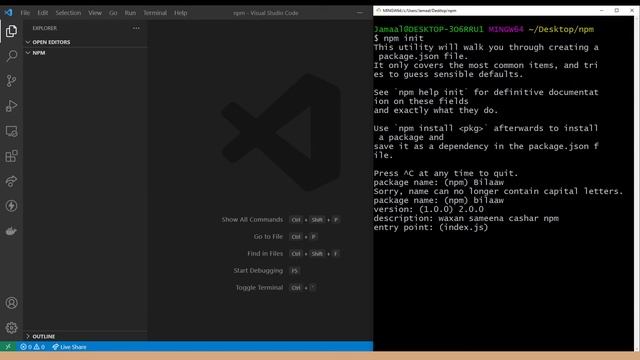Image resolution: width=640 pixels, height=360 pixels.
Task: Open the Run menu
Action: pyautogui.click(x=130, y=13)
